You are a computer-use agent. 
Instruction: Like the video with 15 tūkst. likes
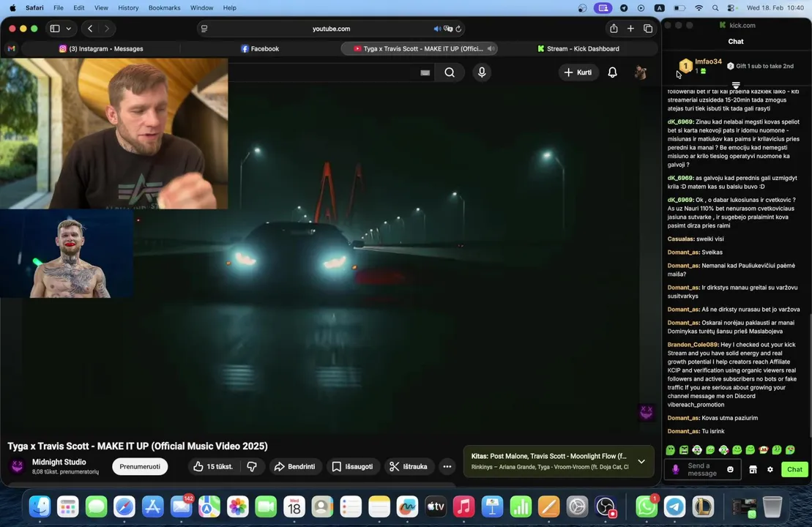tap(213, 466)
